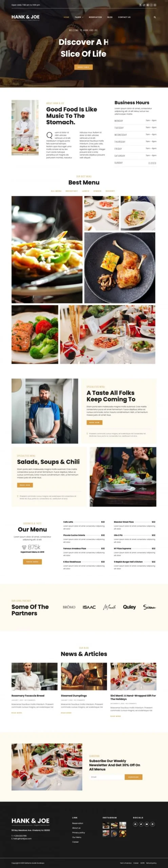Image resolution: width=168 pixels, height=868 pixels.
Task: Click the Twitter icon in the top bar
Action: (x=144, y=5)
